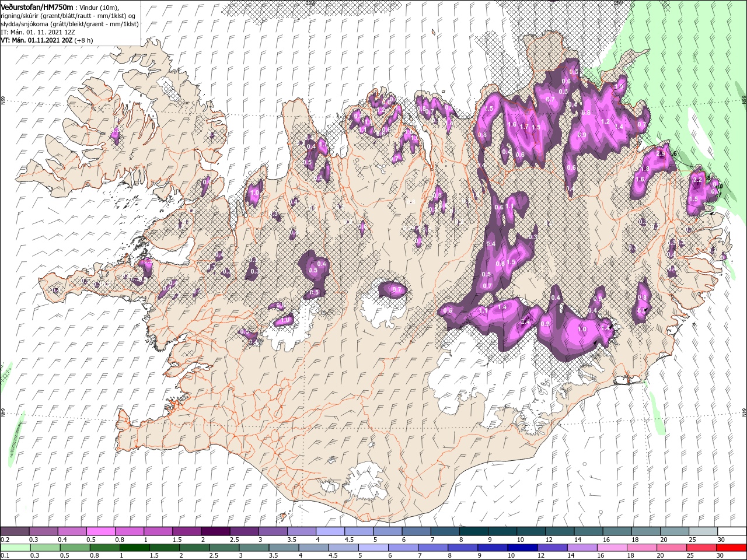Pick deep blue lower swatch between 10 and 12
Screen dimensions: 747x560
point(522,548)
